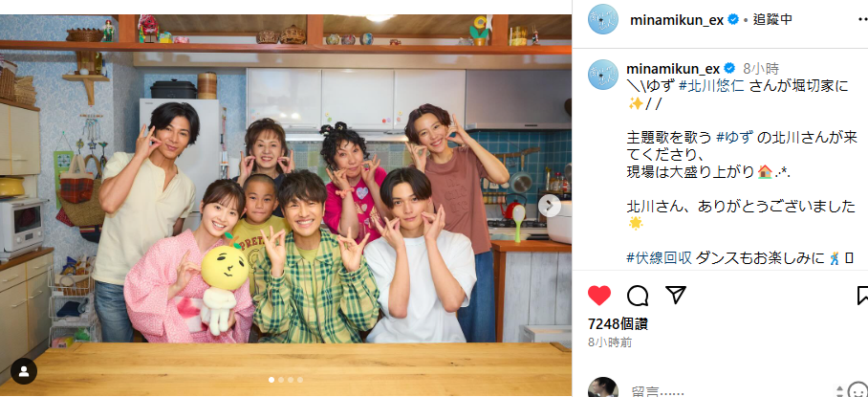Share the post using paper plane icon
The image size is (868, 397).
pyautogui.click(x=676, y=296)
